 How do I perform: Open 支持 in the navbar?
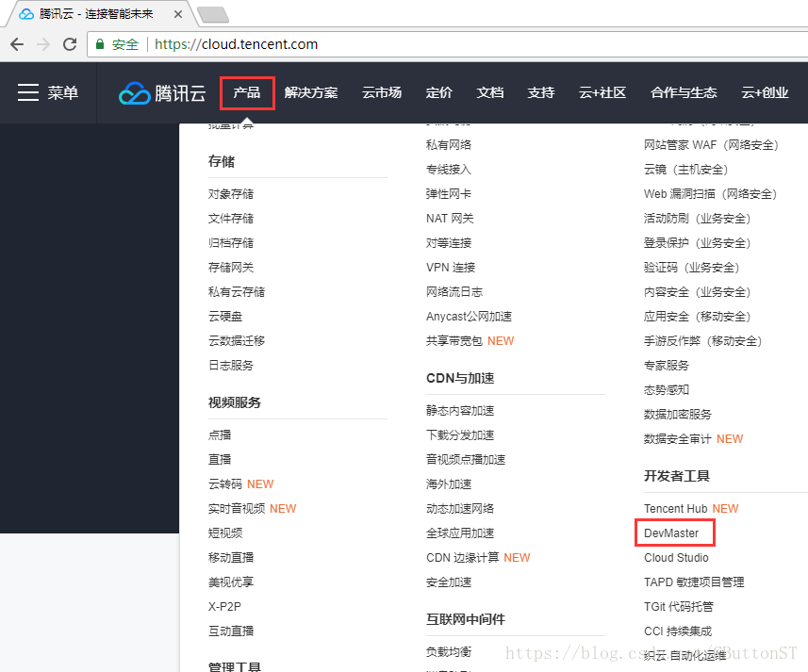[x=540, y=92]
